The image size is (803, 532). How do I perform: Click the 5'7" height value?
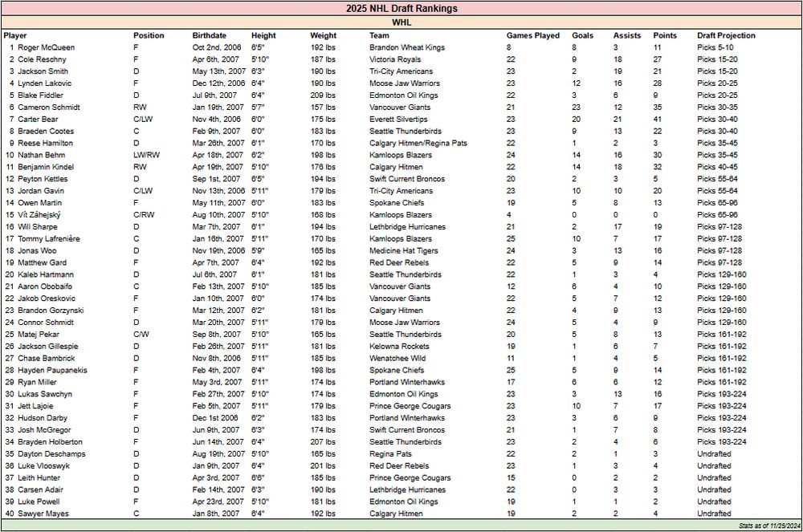click(258, 107)
